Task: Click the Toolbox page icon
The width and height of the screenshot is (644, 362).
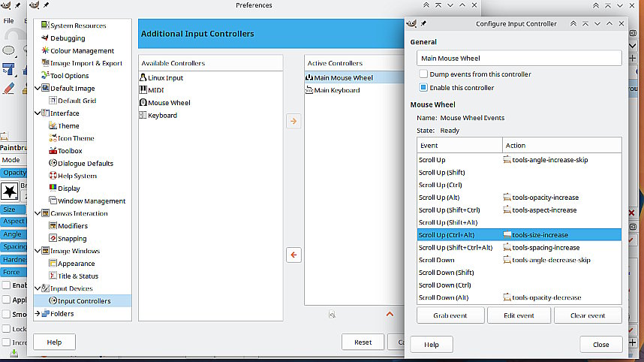Action: pyautogui.click(x=53, y=151)
